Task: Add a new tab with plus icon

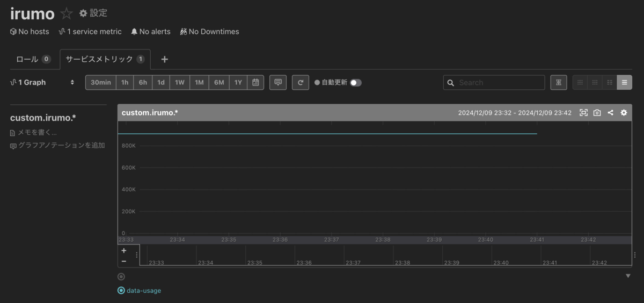Action: pos(164,59)
